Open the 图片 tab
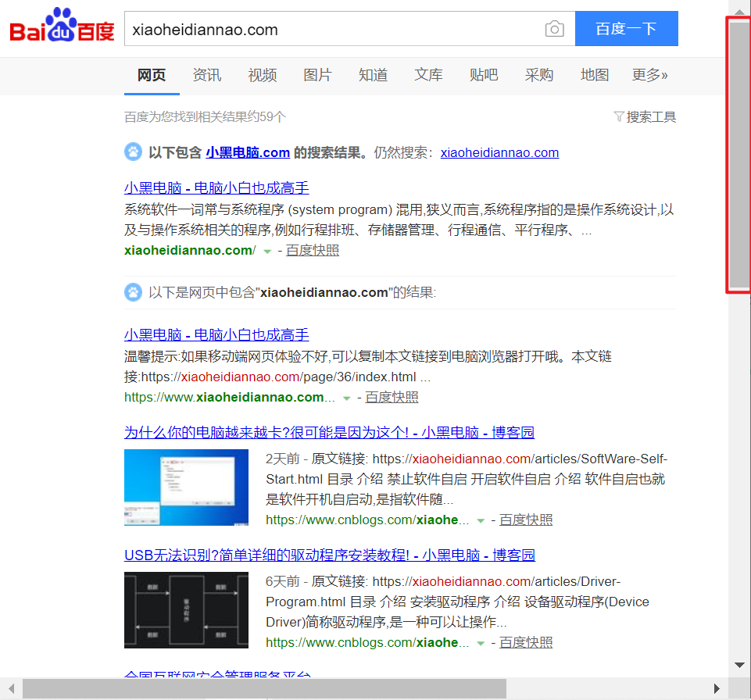 click(x=317, y=75)
